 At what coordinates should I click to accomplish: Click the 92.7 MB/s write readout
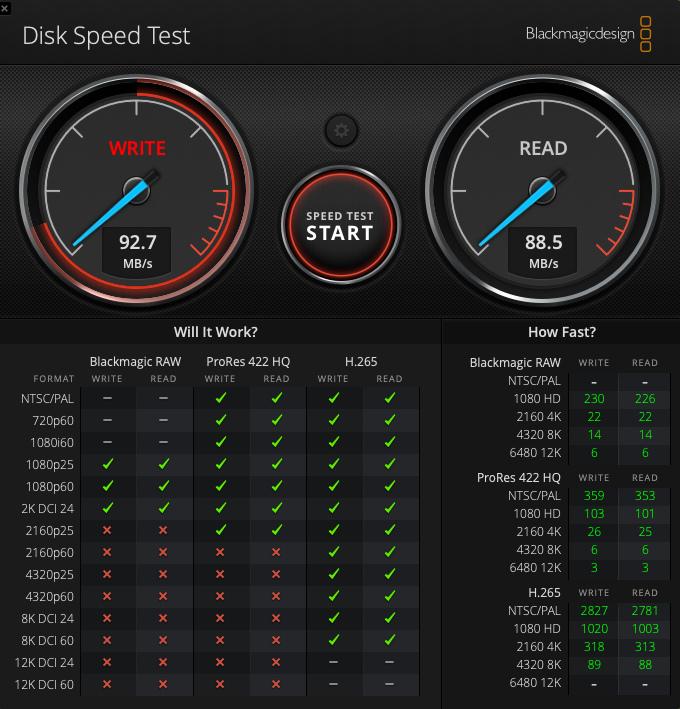point(138,251)
